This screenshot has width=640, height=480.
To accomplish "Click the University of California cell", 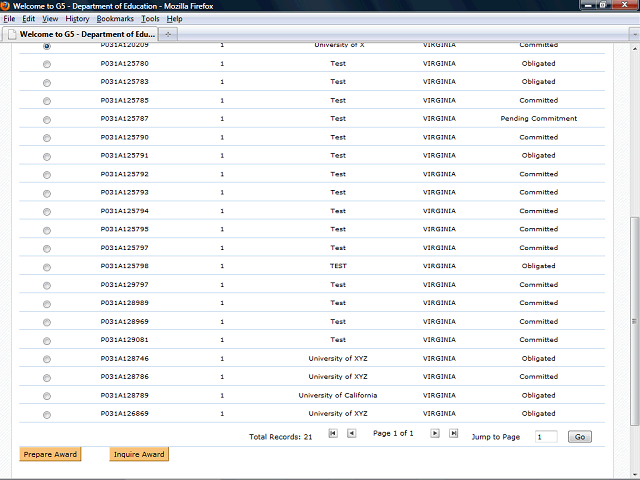I will (x=338, y=396).
